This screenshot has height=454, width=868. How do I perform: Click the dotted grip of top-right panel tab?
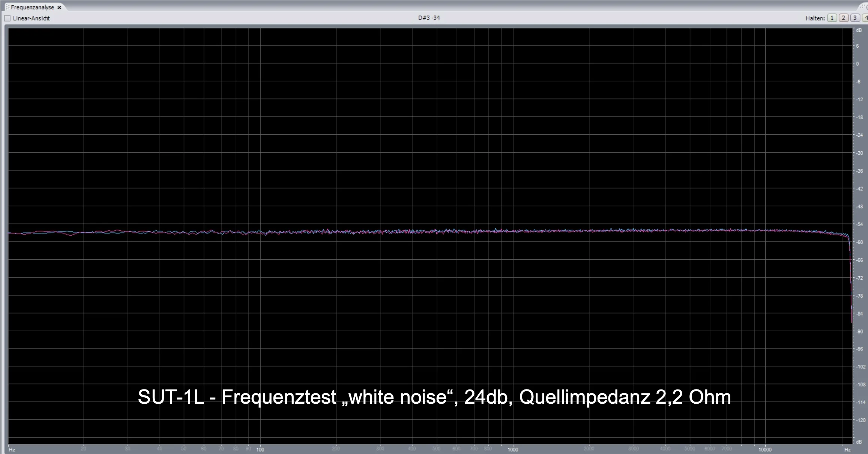pyautogui.click(x=863, y=7)
